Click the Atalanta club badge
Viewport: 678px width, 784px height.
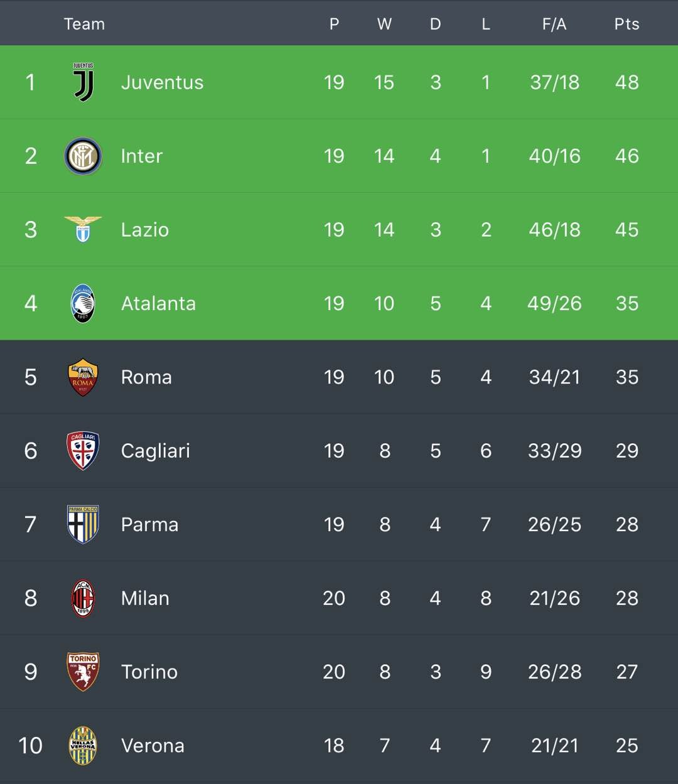point(83,303)
